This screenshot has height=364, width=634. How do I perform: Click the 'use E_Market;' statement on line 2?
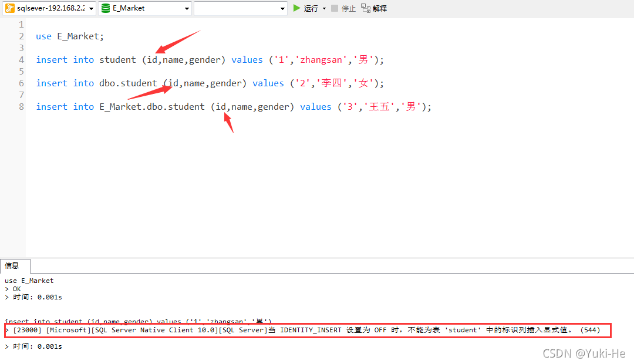69,36
